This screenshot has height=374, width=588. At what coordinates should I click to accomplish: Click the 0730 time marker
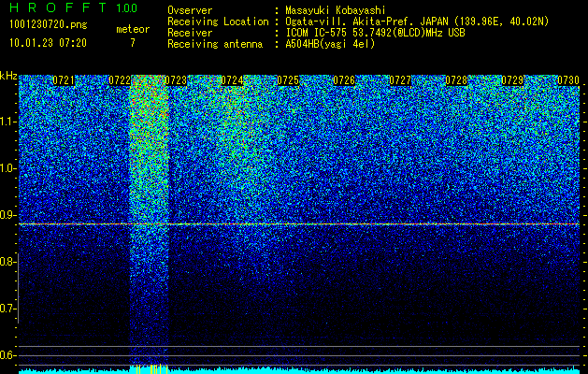point(568,80)
